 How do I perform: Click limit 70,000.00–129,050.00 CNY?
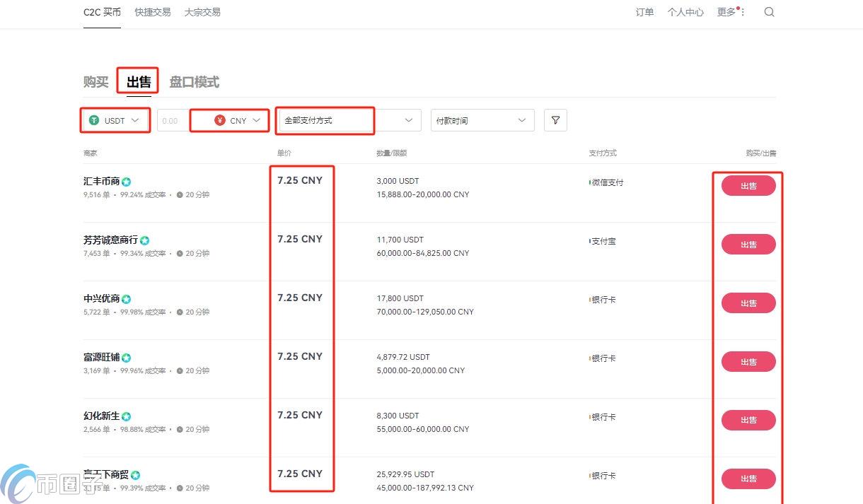(425, 312)
